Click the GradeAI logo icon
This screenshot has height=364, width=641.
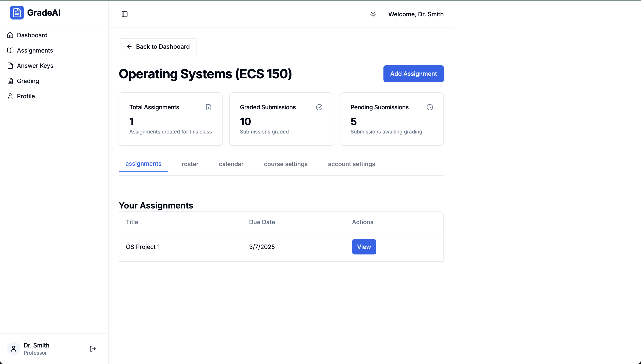point(17,13)
